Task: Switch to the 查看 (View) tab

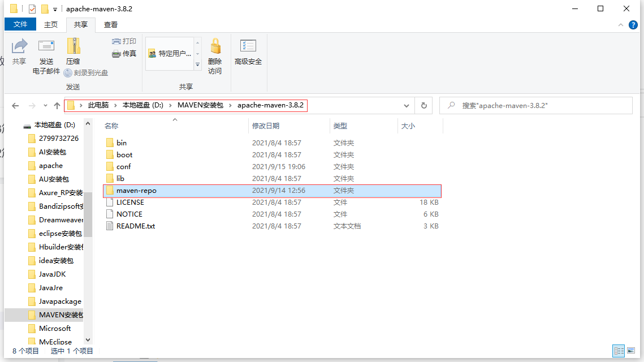Action: [111, 24]
